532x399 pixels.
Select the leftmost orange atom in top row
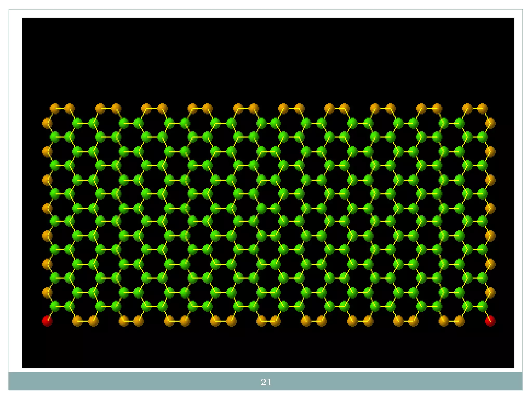[55, 109]
